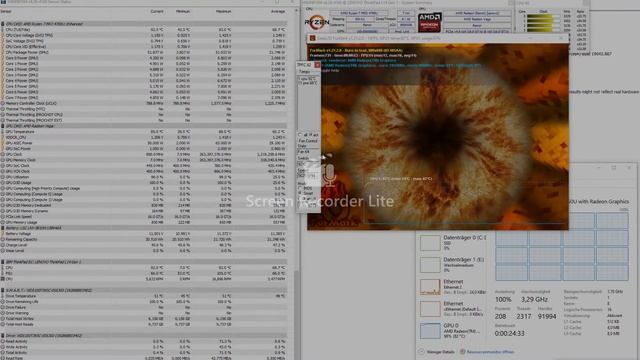Select the CPU Core Voltage (SVI2 TFN) row

coord(144,36)
